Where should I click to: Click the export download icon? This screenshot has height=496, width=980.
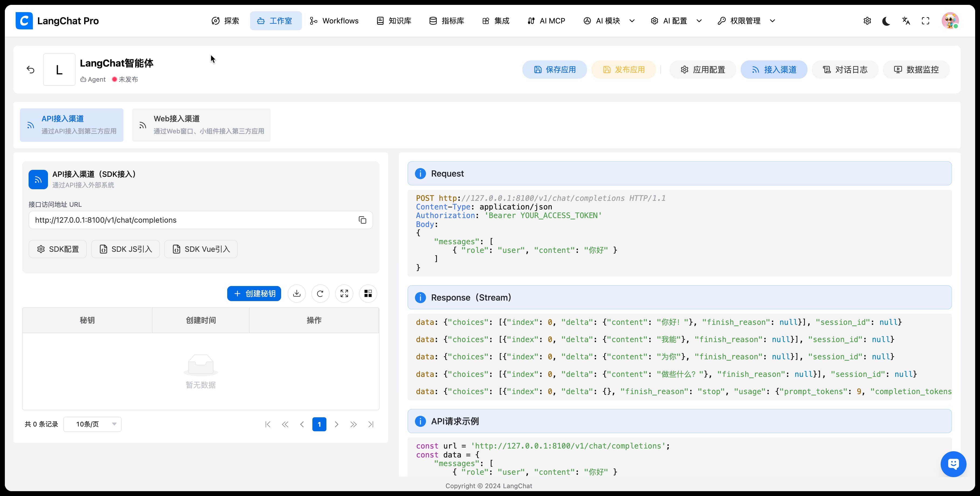point(297,294)
